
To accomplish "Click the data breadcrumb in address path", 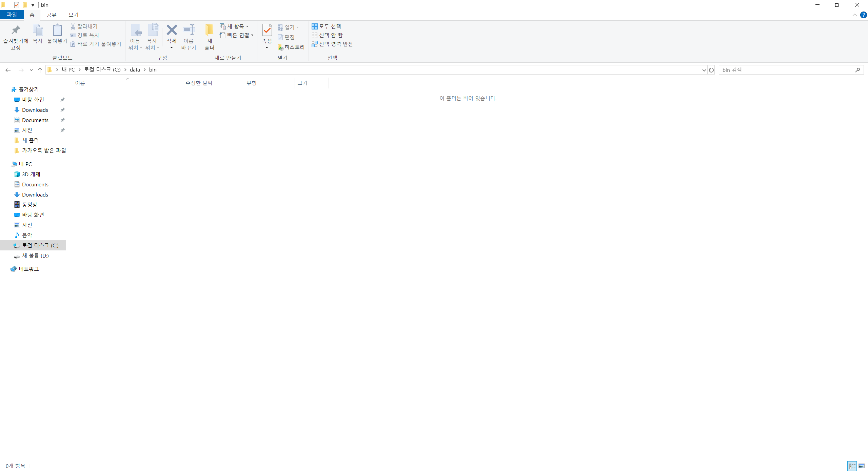I will (135, 70).
